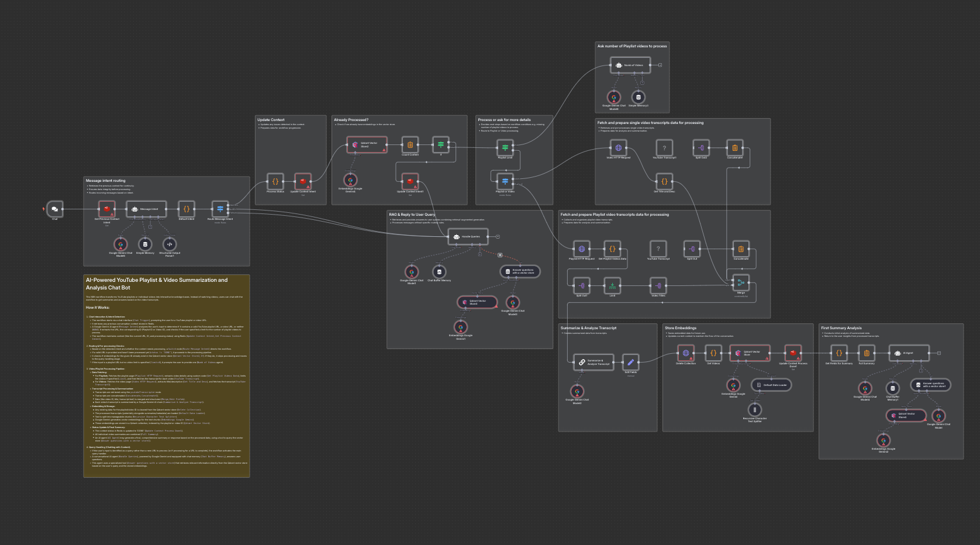Click the plus connector after Handle Queries
Viewport: 980px width, 545px height.
coord(498,236)
